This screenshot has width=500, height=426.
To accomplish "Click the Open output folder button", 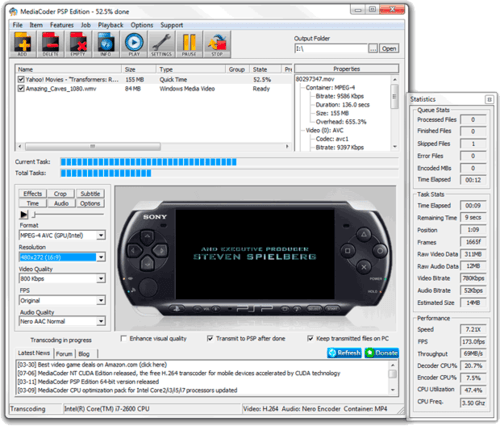I will pyautogui.click(x=389, y=49).
